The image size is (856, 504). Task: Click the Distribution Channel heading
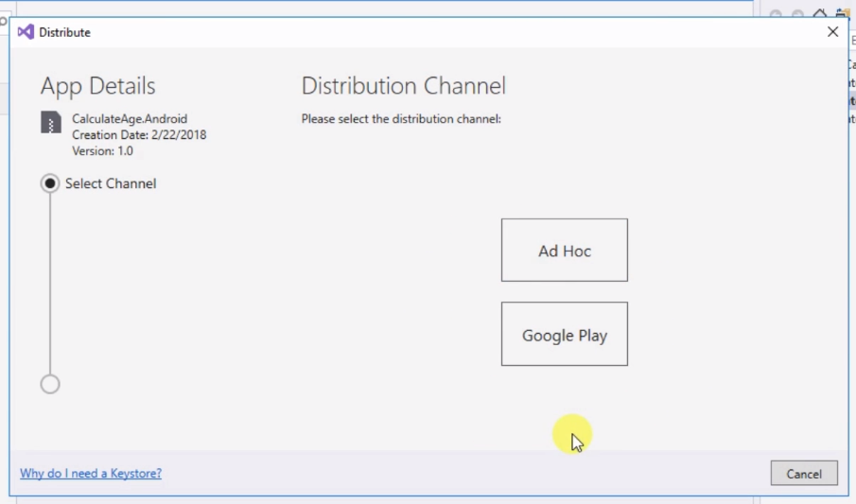[x=404, y=86]
